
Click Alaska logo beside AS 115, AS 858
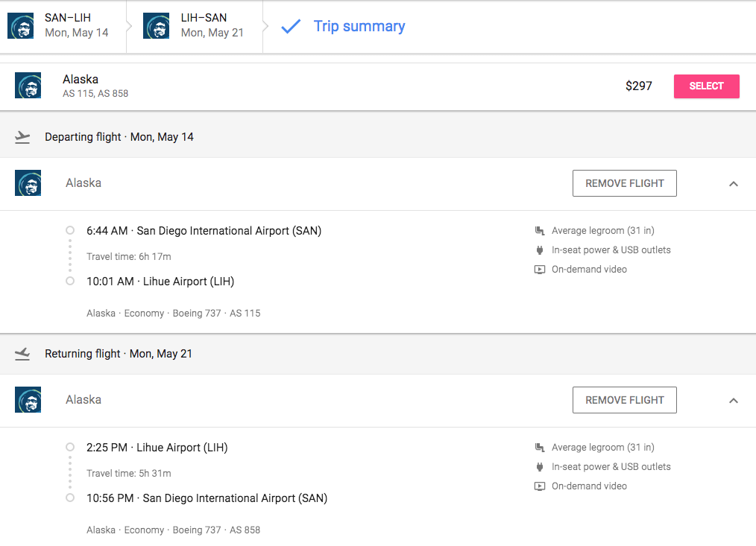pyautogui.click(x=28, y=86)
